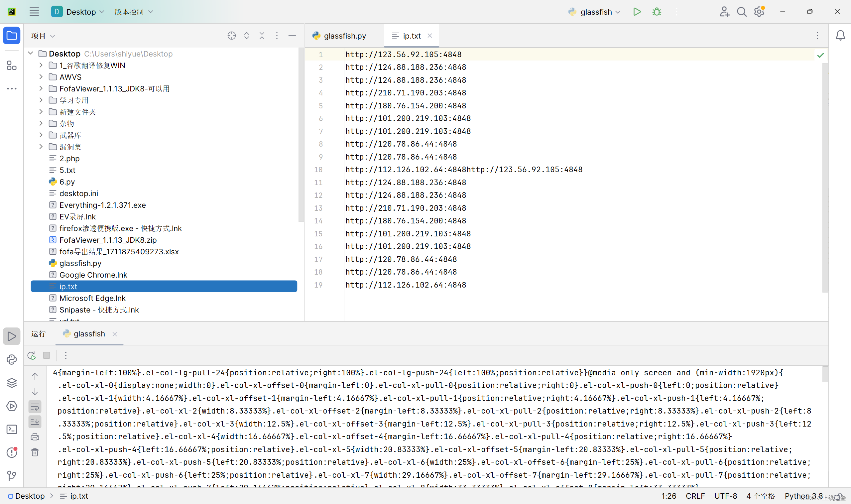
Task: Select glassfish.py in the project tree
Action: coord(80,263)
